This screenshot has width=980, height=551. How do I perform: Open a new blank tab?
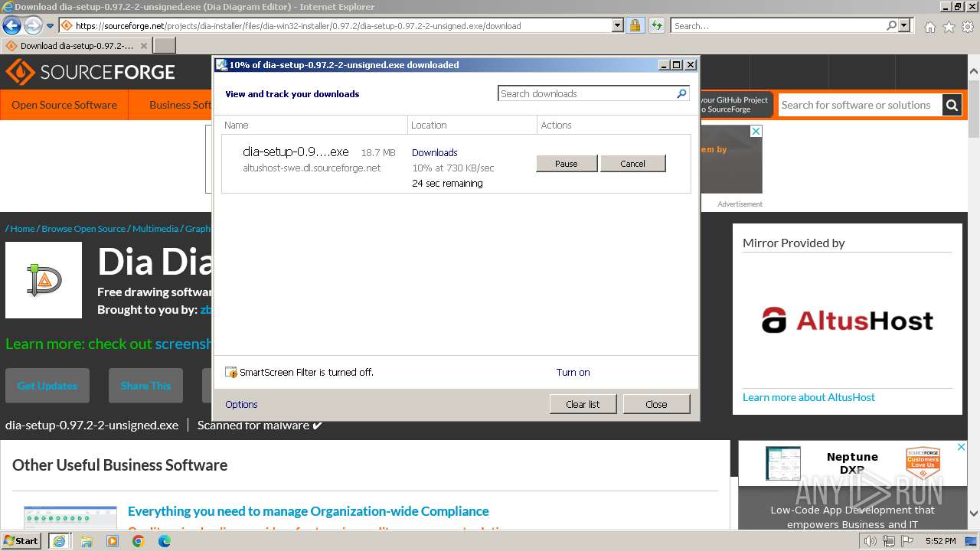tap(165, 46)
